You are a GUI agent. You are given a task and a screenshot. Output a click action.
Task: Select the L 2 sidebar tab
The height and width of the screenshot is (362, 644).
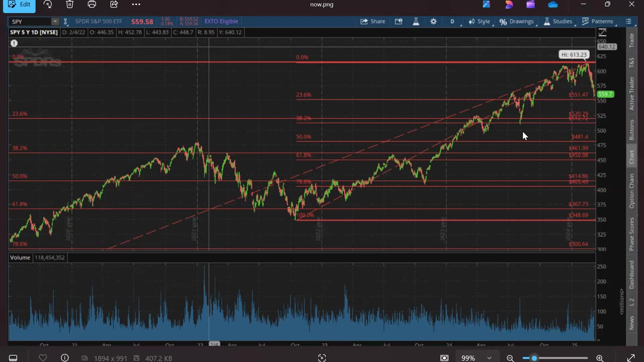632,303
